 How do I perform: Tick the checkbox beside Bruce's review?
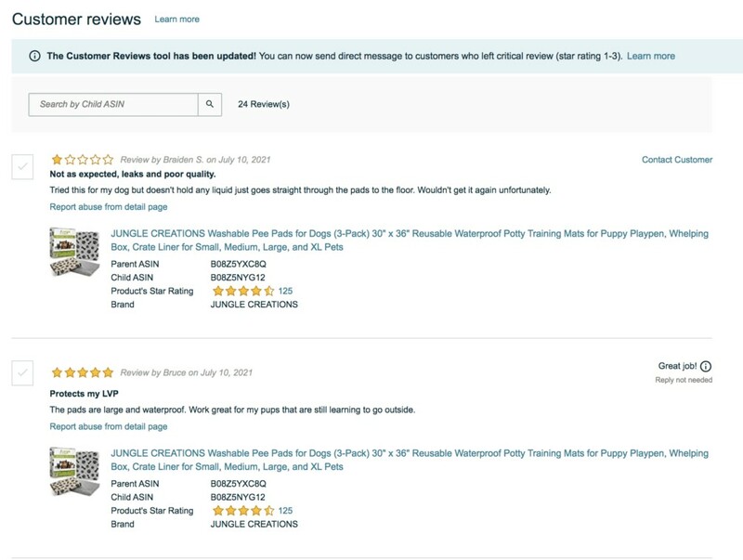(x=23, y=373)
